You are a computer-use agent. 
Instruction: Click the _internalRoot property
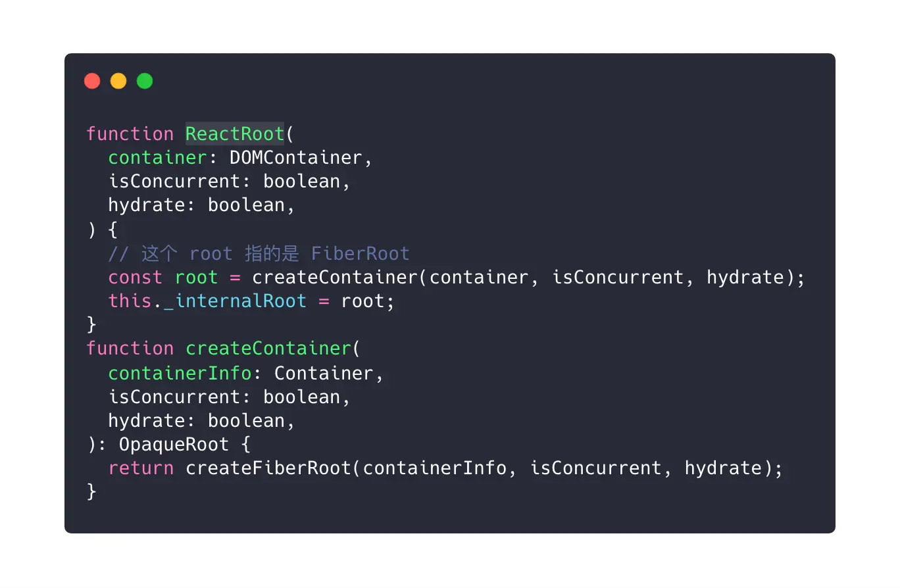pyautogui.click(x=235, y=301)
